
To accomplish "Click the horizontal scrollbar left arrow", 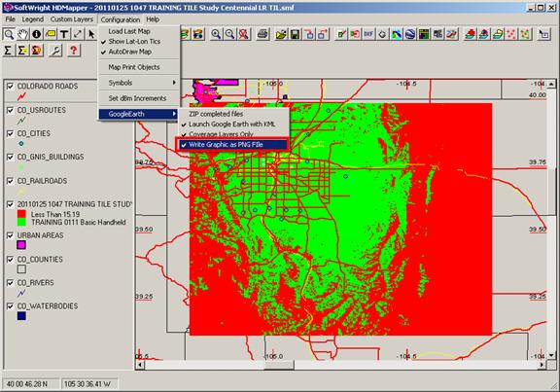I will [x=140, y=365].
